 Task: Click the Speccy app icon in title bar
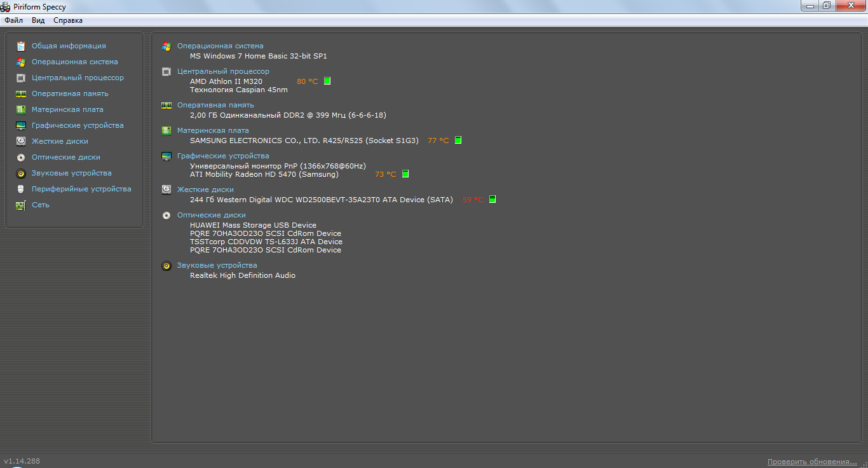coord(6,7)
